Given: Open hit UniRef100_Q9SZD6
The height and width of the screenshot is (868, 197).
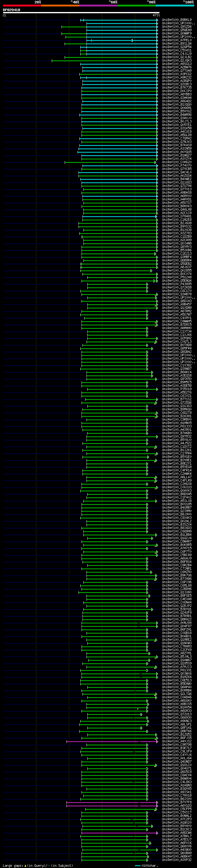Looking at the screenshot, I should click(x=176, y=26).
